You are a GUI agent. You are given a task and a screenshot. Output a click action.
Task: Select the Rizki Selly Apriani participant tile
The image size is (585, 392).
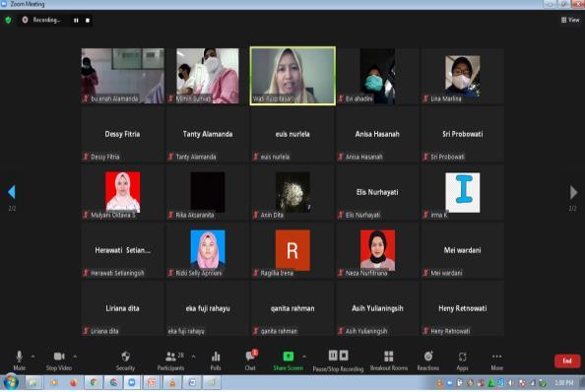pyautogui.click(x=208, y=250)
